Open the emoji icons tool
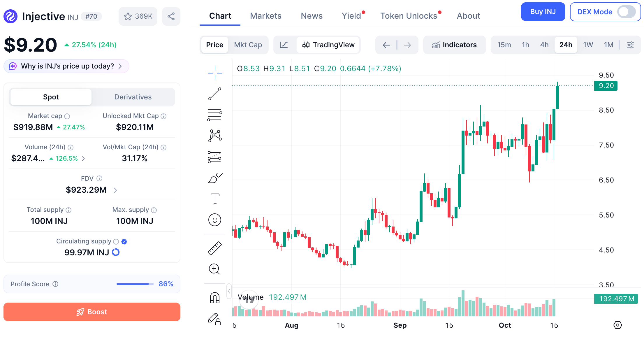Image resolution: width=644 pixels, height=337 pixels. coord(215,220)
